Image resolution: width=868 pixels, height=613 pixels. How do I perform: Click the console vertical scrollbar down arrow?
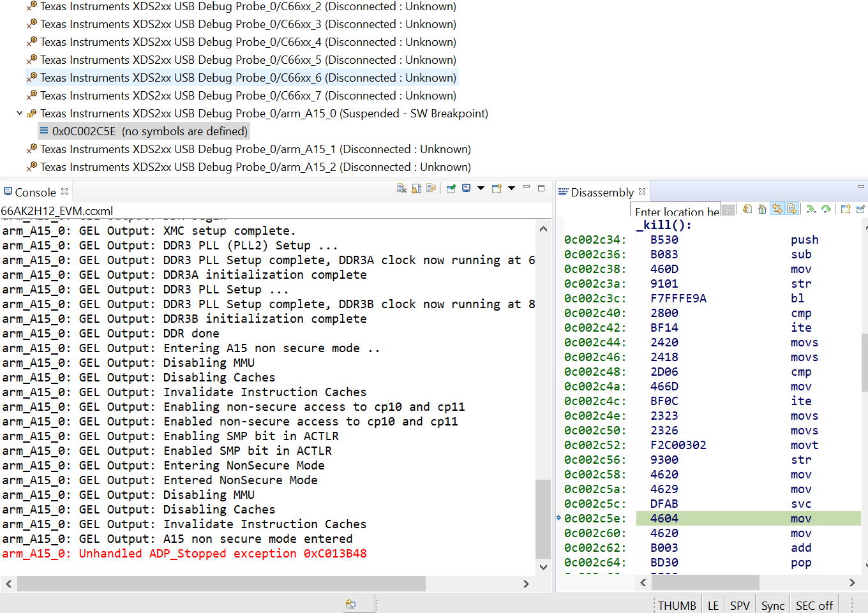[x=543, y=567]
